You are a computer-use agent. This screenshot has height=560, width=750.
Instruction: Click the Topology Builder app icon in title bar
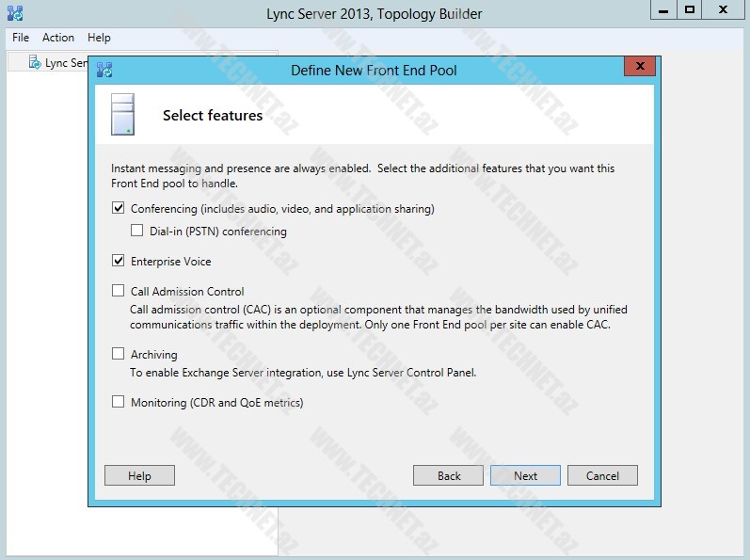(14, 13)
